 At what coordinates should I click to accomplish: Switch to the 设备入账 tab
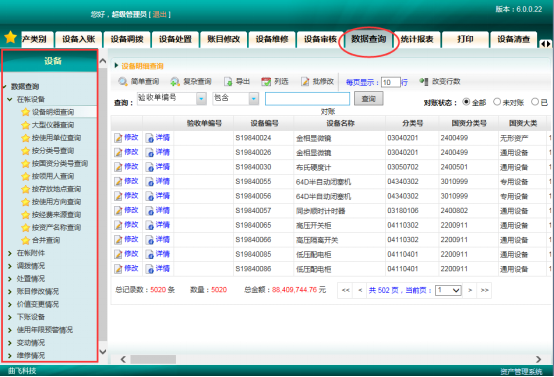78,39
